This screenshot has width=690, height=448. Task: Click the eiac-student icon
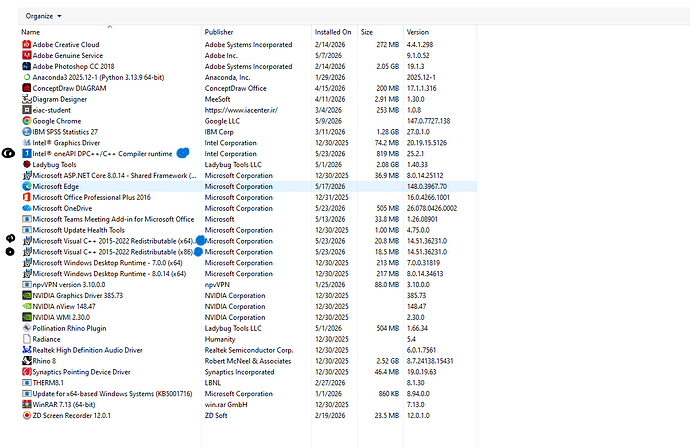pyautogui.click(x=27, y=110)
